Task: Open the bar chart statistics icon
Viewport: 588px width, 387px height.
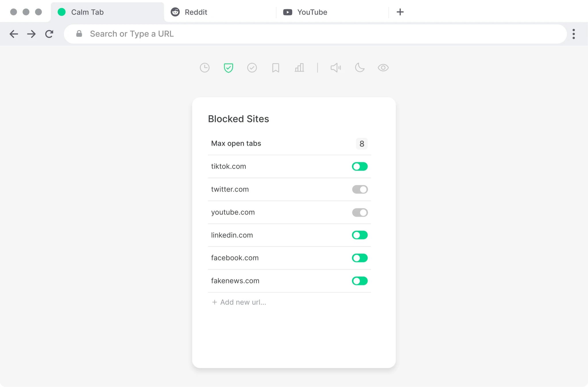Action: click(299, 68)
